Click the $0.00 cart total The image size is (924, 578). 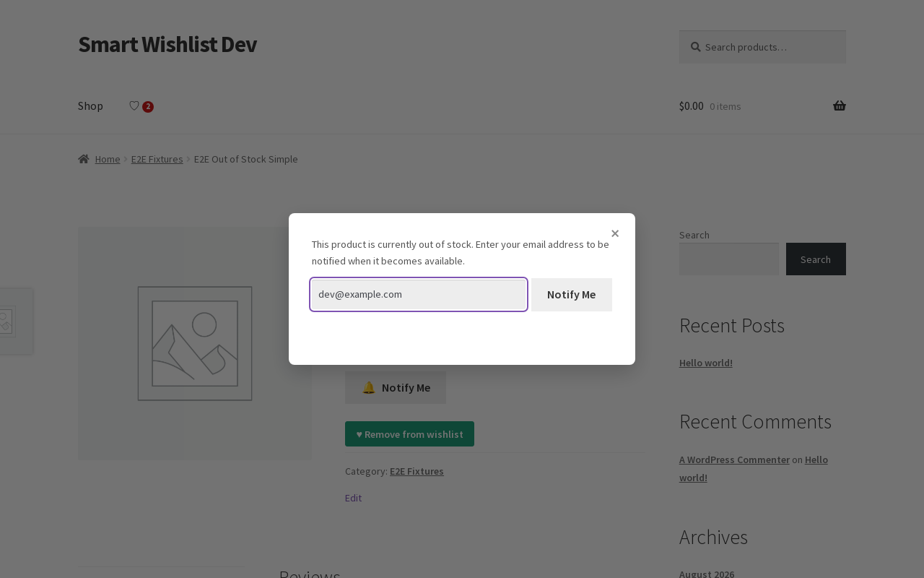[691, 106]
